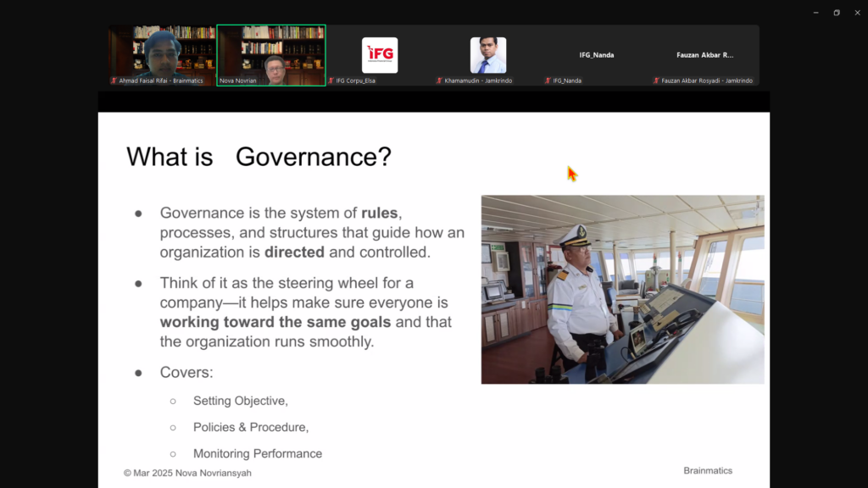
Task: Close the meeting window
Action: [856, 12]
